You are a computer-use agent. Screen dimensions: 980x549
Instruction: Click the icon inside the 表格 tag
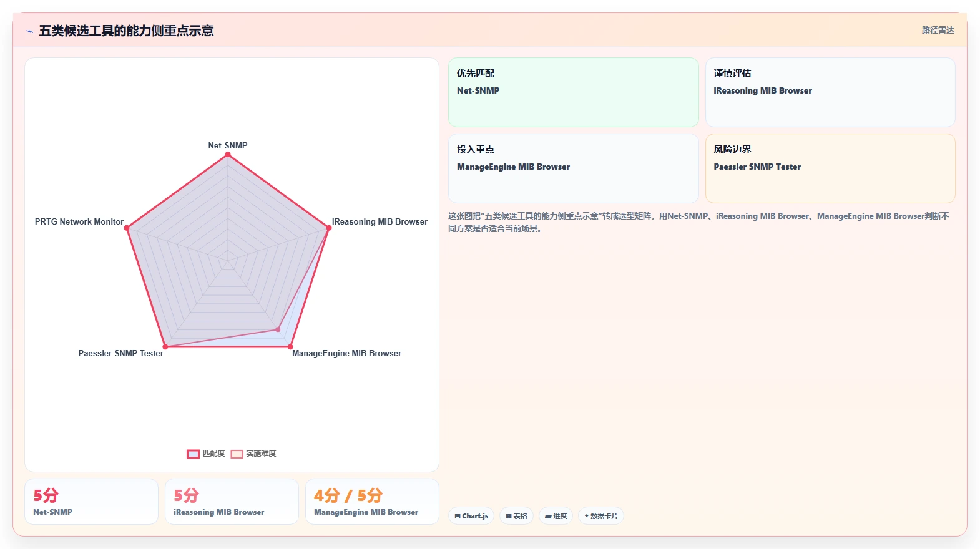509,517
